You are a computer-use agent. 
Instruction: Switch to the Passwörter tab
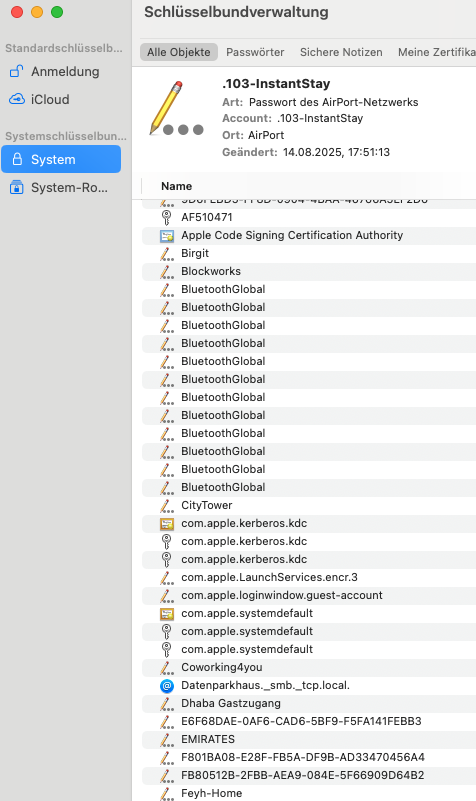(x=255, y=52)
